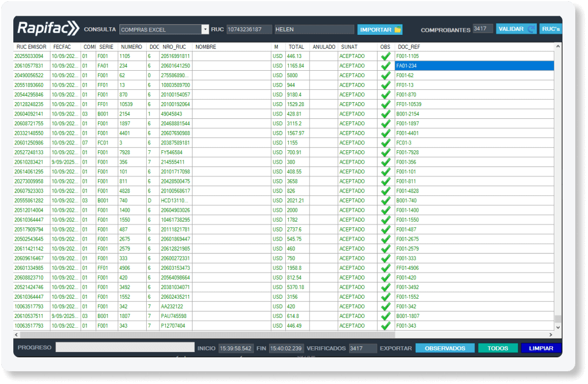Screen dimensions: 588x384
Task: Click the OBS checkmark for F001-1400
Action: [x=386, y=210]
